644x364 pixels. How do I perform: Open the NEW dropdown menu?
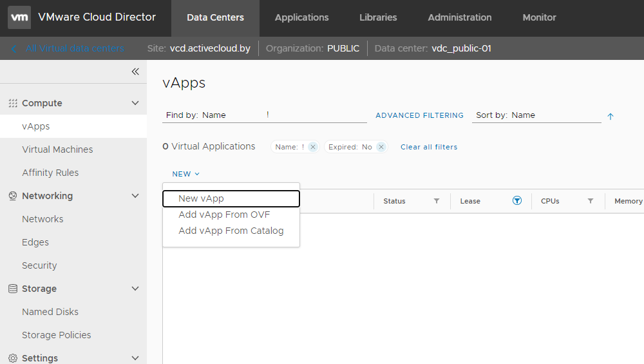point(185,174)
